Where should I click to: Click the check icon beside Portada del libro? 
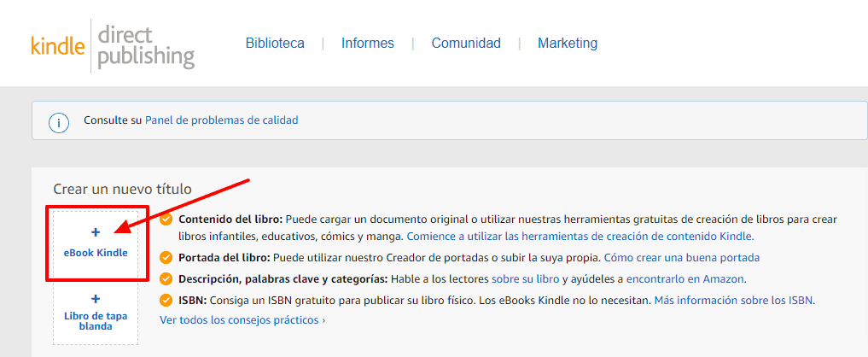point(166,258)
